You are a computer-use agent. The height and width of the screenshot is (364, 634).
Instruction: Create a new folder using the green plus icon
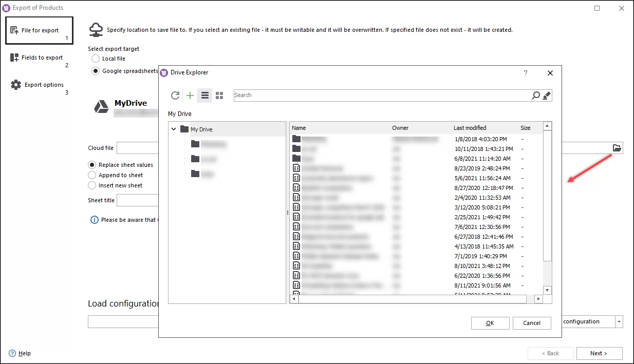click(x=190, y=95)
